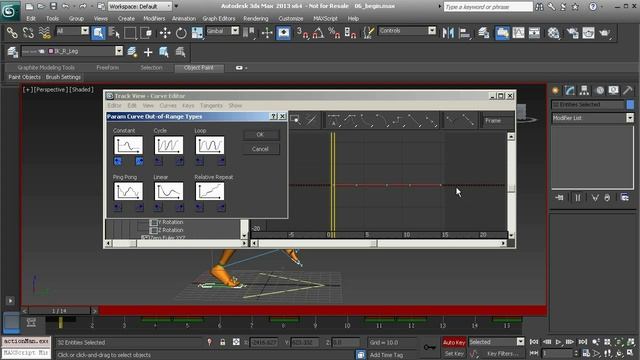Open the Display command panel tab

coord(613,90)
